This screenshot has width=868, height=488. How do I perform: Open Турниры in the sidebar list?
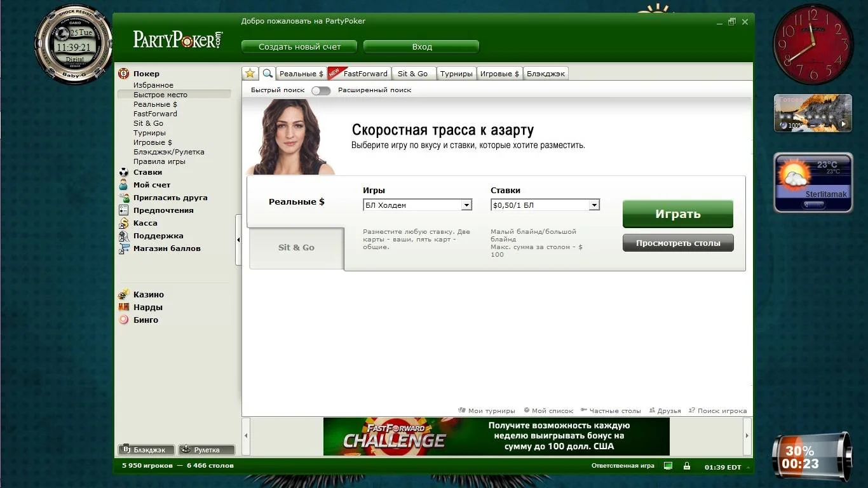149,133
